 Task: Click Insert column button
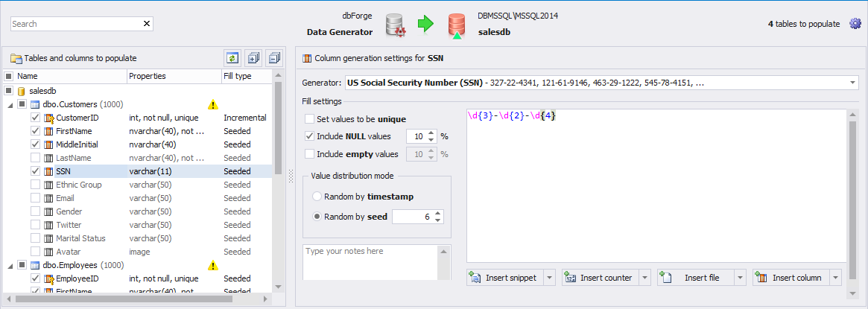point(791,278)
